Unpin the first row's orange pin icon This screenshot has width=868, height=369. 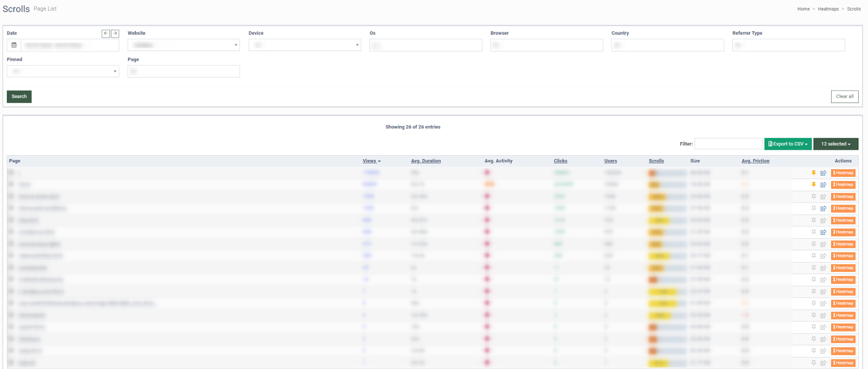coord(813,173)
